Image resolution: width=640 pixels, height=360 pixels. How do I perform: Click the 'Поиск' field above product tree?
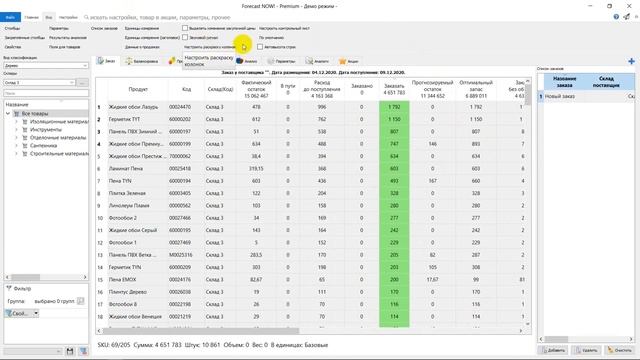(x=46, y=93)
